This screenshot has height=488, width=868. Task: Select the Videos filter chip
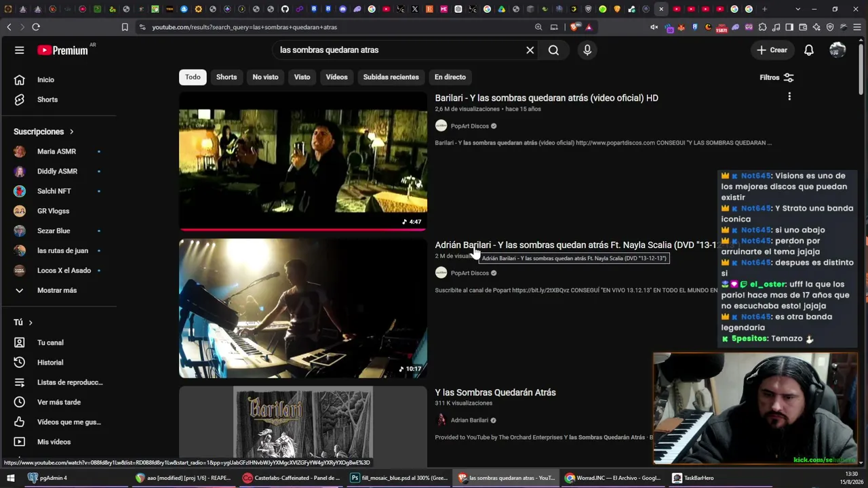(x=336, y=77)
